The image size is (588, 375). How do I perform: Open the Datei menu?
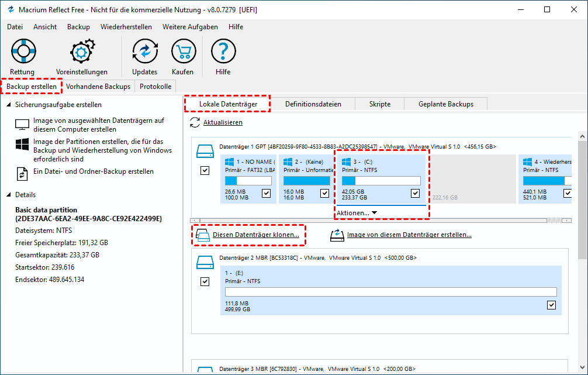click(15, 27)
